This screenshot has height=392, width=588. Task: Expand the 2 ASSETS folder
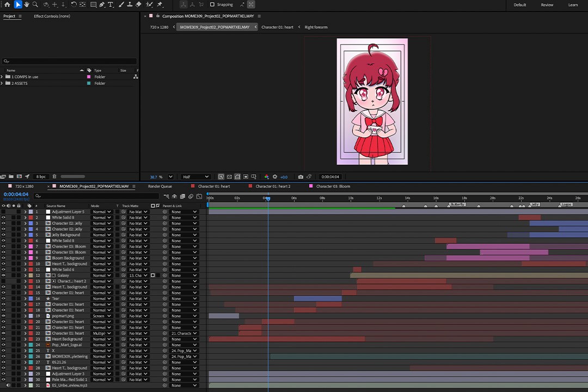[2, 83]
